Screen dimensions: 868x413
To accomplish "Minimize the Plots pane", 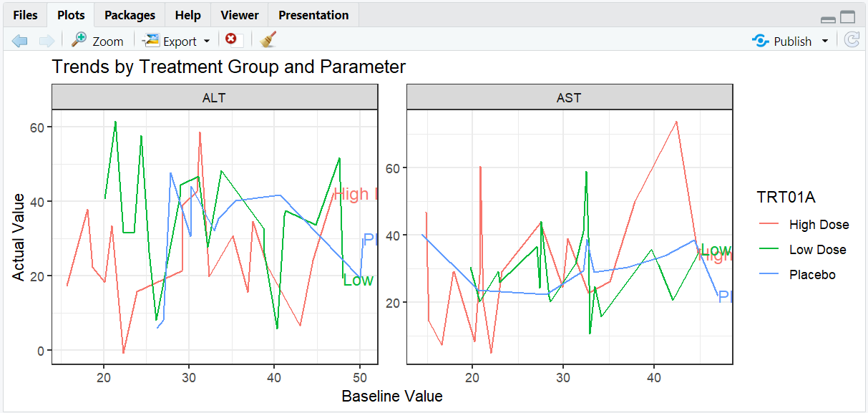I will 828,19.
